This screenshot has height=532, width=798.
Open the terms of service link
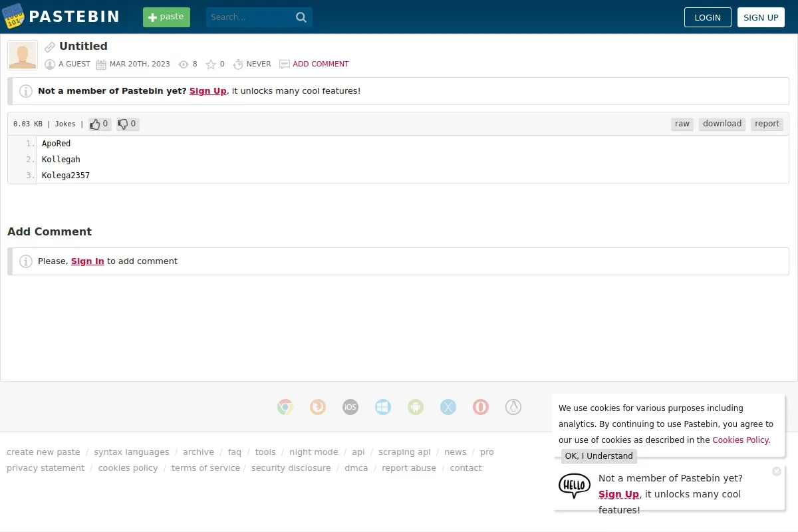pos(205,468)
